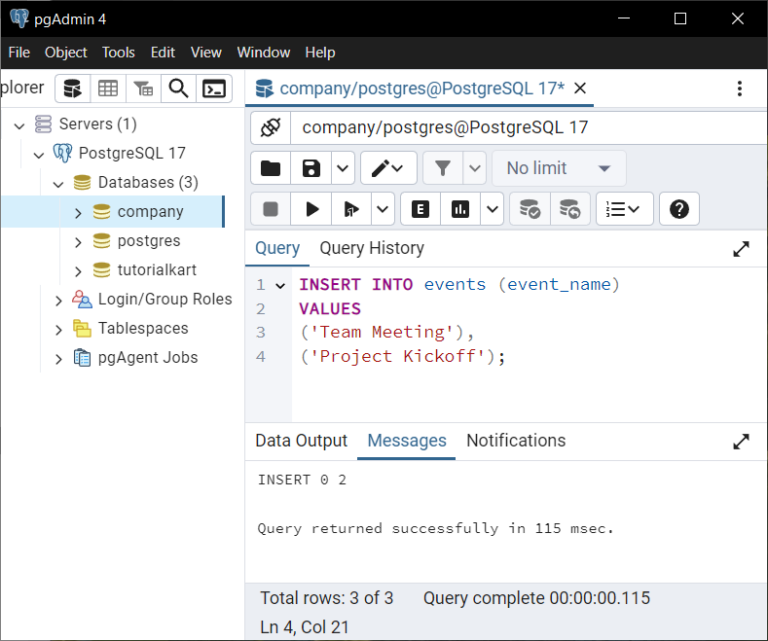This screenshot has height=641, width=768.
Task: Click the Open File folder icon
Action: (270, 168)
